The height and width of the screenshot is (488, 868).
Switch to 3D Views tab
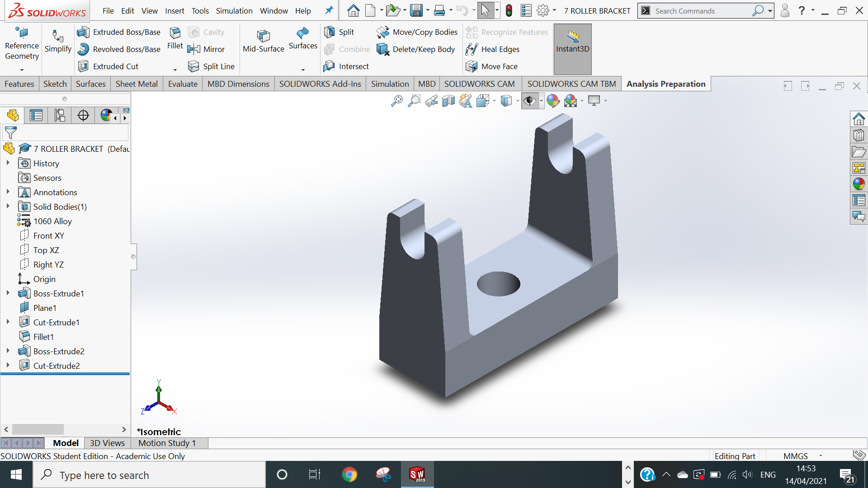tap(107, 443)
